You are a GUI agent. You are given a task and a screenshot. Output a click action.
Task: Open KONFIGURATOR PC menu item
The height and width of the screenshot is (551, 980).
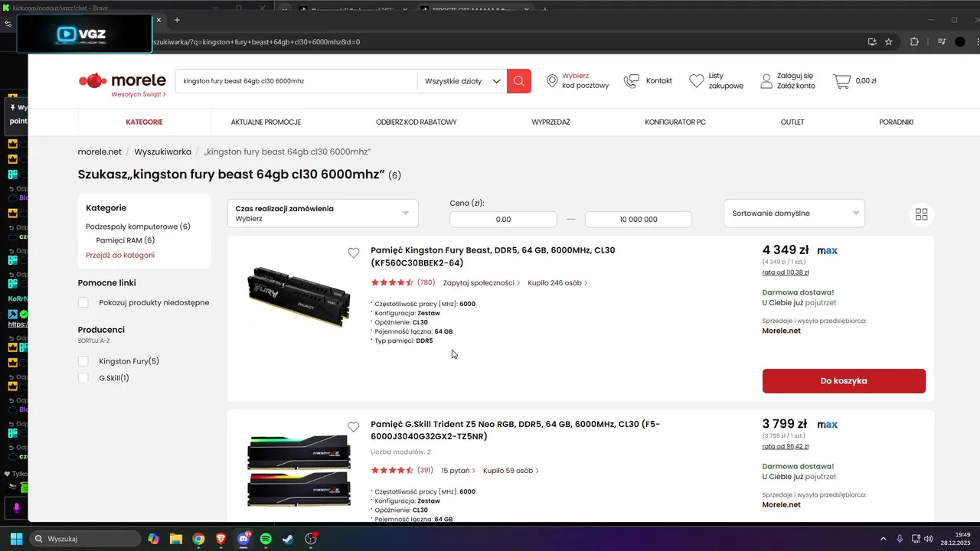click(x=675, y=122)
